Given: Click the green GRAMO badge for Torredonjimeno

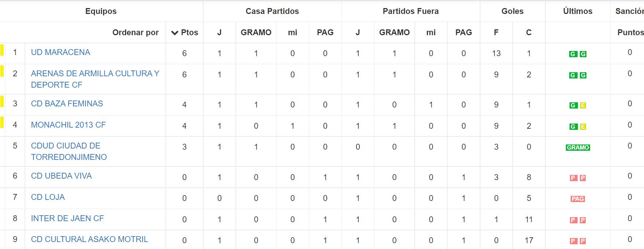Looking at the screenshot, I should pos(578,147).
